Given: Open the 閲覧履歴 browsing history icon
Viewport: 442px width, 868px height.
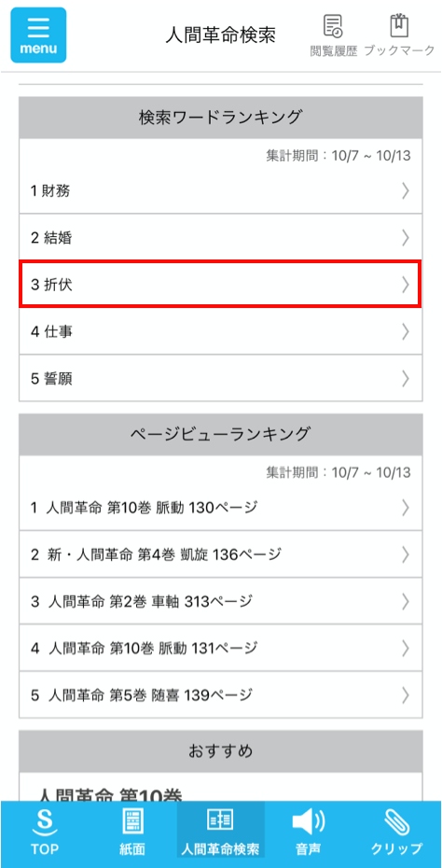Looking at the screenshot, I should [x=334, y=35].
